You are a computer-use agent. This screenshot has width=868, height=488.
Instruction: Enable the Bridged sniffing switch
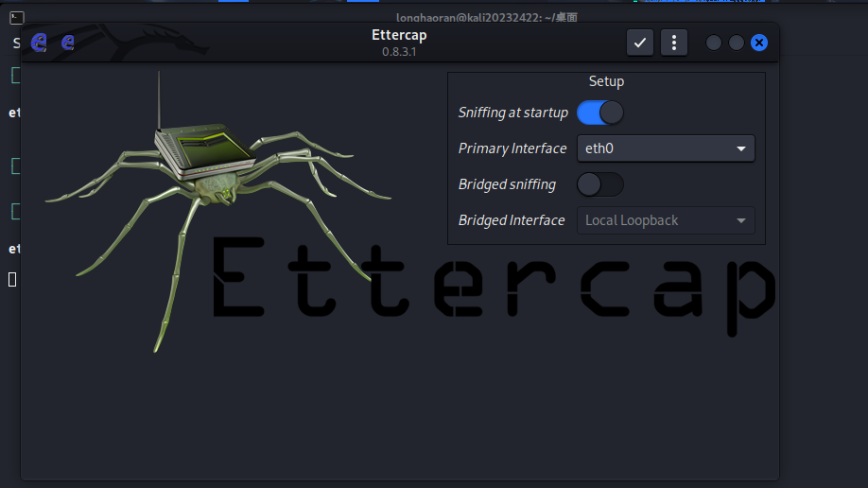(x=600, y=184)
